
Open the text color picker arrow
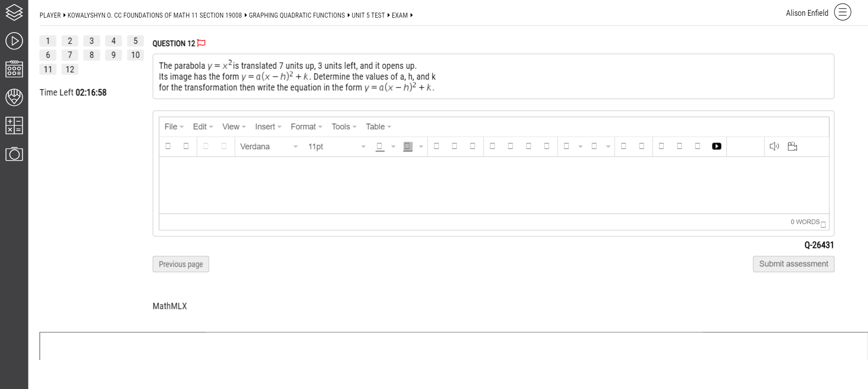click(x=393, y=147)
